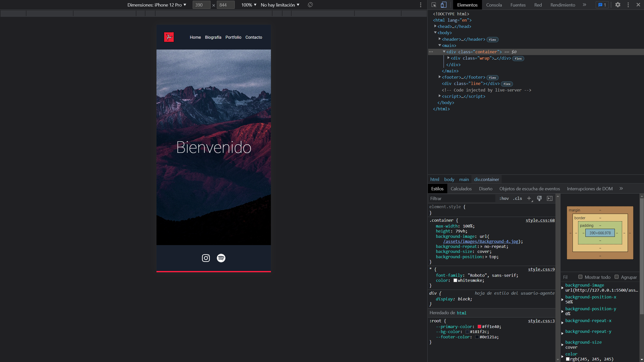Switch to the Red tab
644x362 pixels.
pyautogui.click(x=538, y=5)
